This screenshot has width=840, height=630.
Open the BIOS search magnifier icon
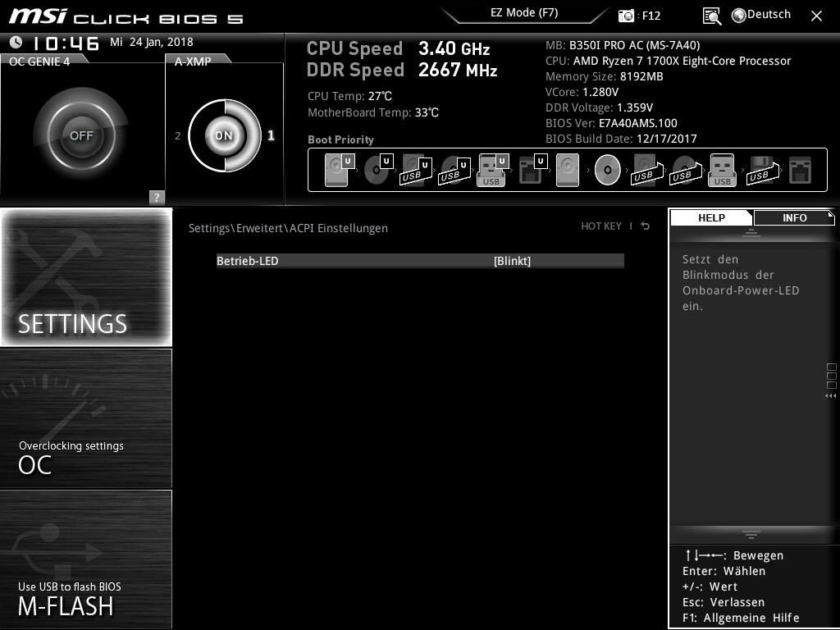point(712,16)
